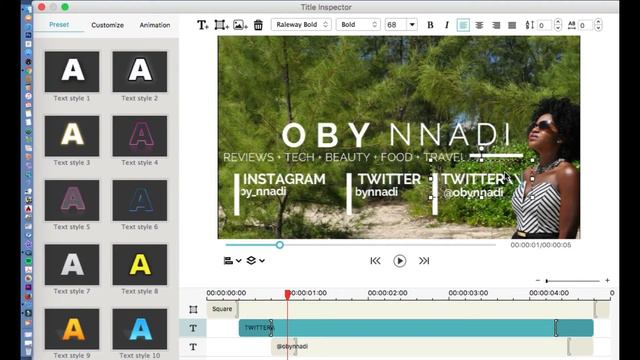Viewport: 640px width, 360px height.
Task: Jump to previous frame
Action: point(375,261)
